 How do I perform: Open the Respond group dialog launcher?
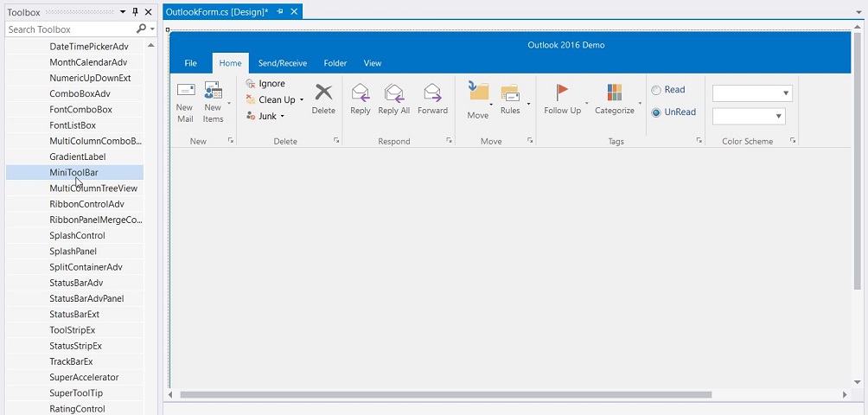click(449, 141)
